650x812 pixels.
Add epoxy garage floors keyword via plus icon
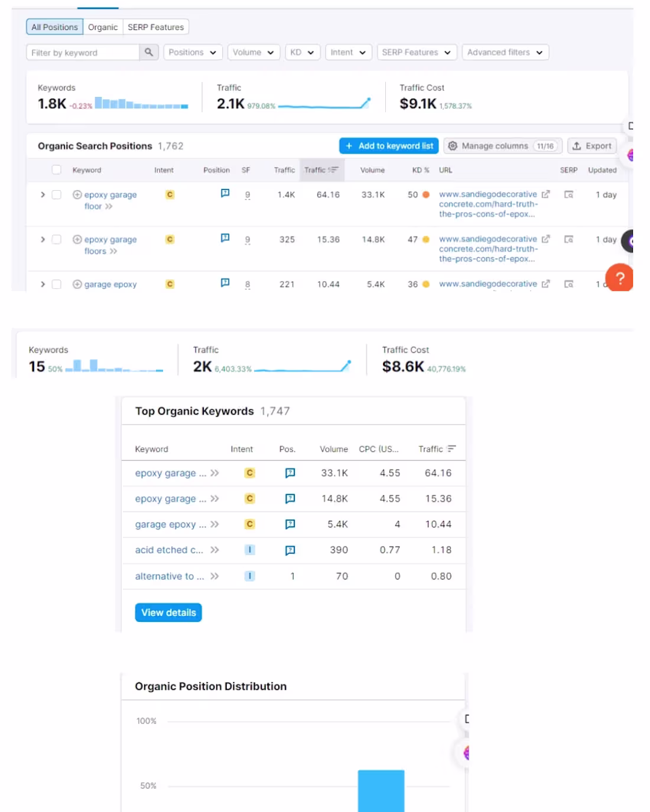pos(77,239)
